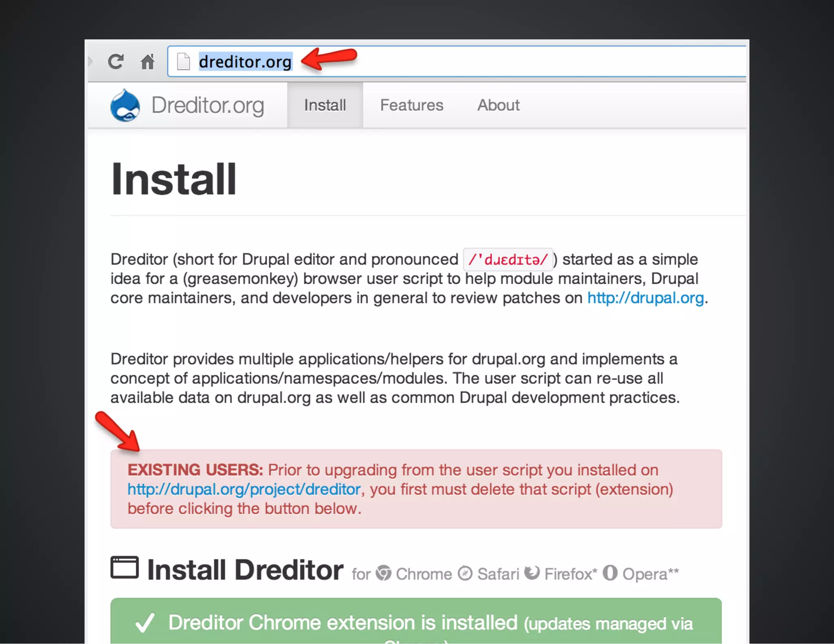Click the page icon in address bar
The width and height of the screenshot is (834, 644).
click(x=184, y=61)
